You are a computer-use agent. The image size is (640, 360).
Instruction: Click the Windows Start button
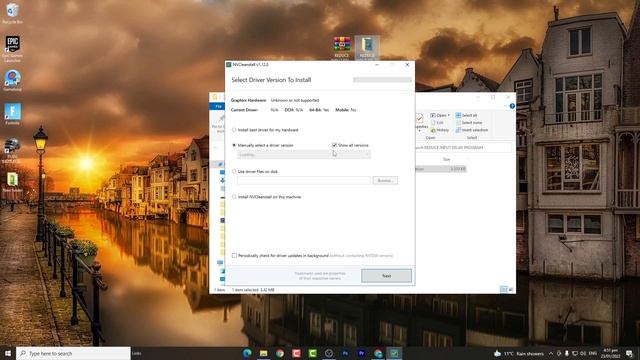point(8,353)
